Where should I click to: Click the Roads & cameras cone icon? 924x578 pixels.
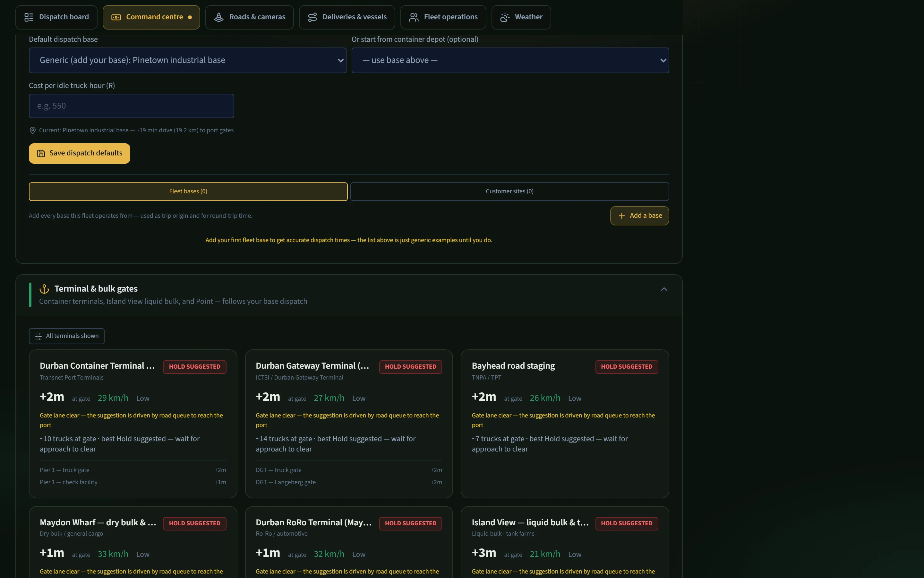click(x=219, y=17)
